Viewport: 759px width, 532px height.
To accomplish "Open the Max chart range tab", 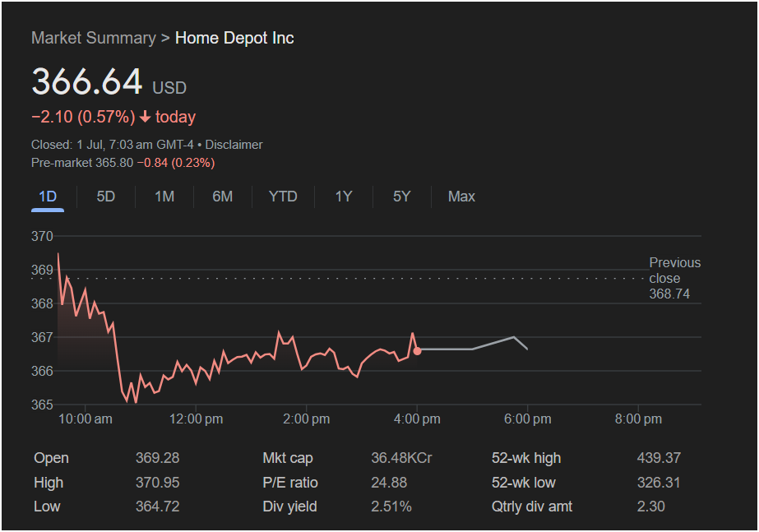I will click(461, 197).
